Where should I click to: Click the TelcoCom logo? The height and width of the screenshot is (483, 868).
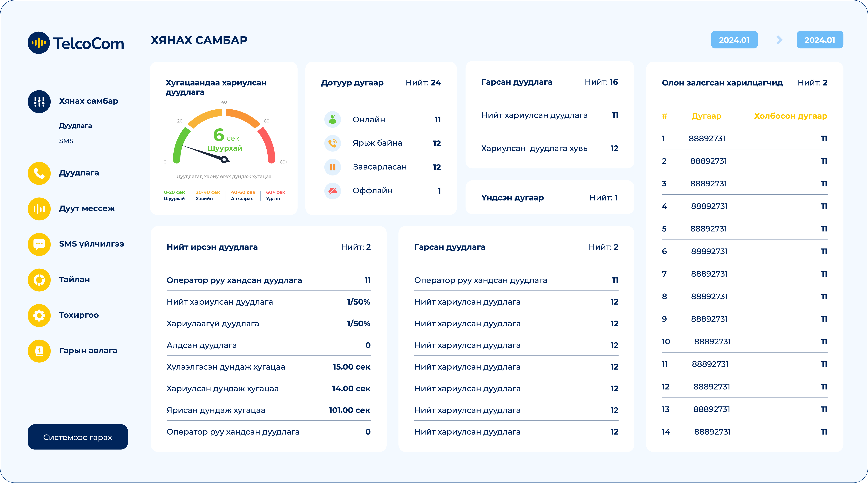pyautogui.click(x=76, y=43)
